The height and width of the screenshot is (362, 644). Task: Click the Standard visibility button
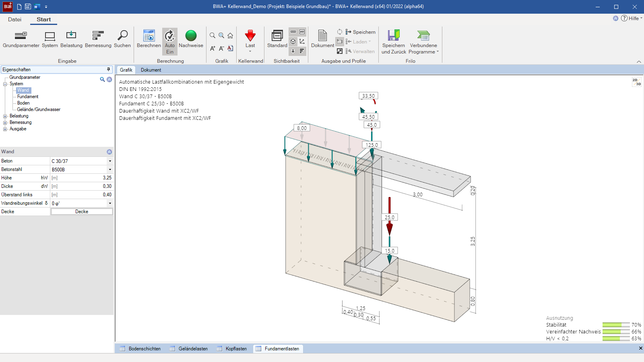point(277,39)
